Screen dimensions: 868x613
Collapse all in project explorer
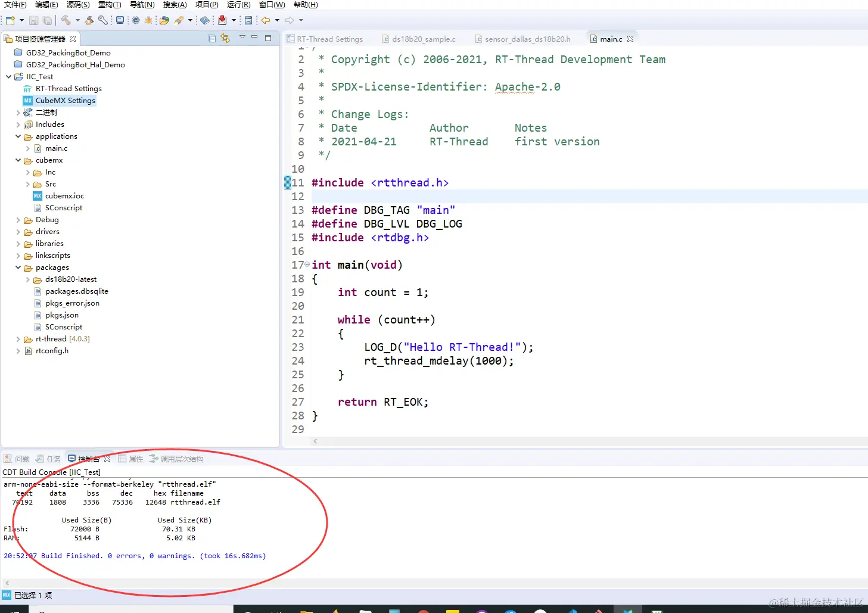coord(212,39)
